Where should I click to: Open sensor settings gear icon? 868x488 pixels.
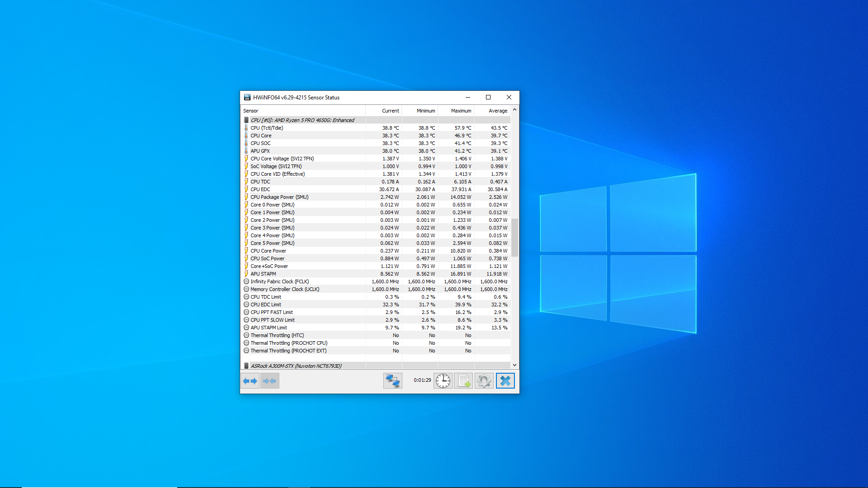coord(484,381)
